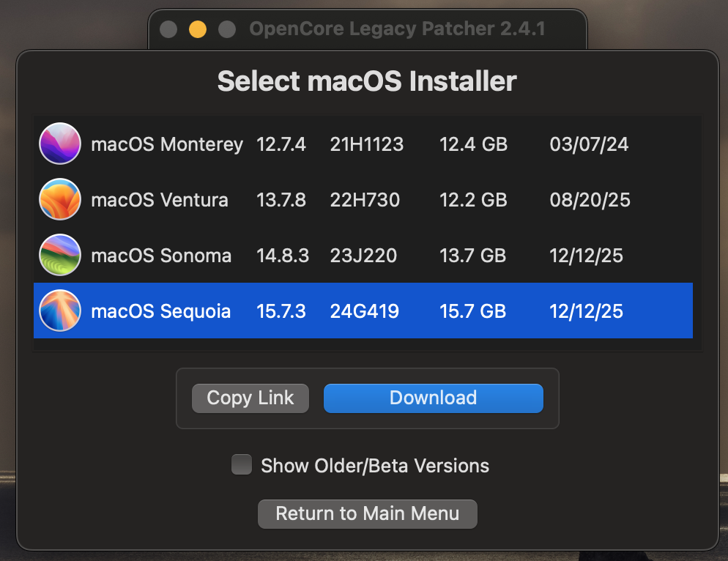728x561 pixels.
Task: Download the selected installer
Action: tap(433, 398)
